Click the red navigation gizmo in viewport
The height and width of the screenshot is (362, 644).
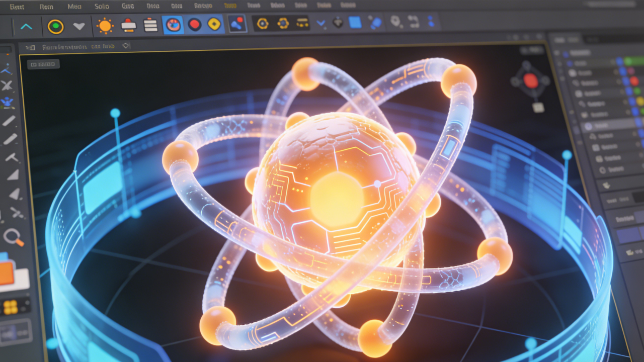pyautogui.click(x=531, y=80)
